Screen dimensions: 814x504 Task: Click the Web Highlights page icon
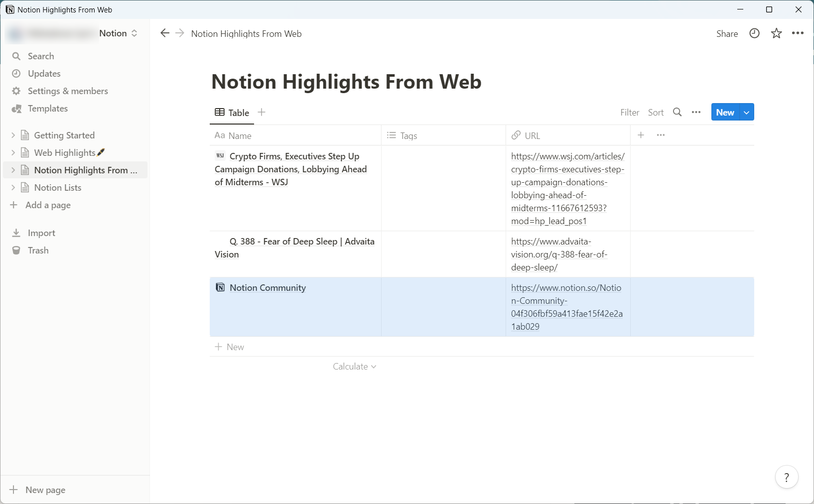[25, 153]
